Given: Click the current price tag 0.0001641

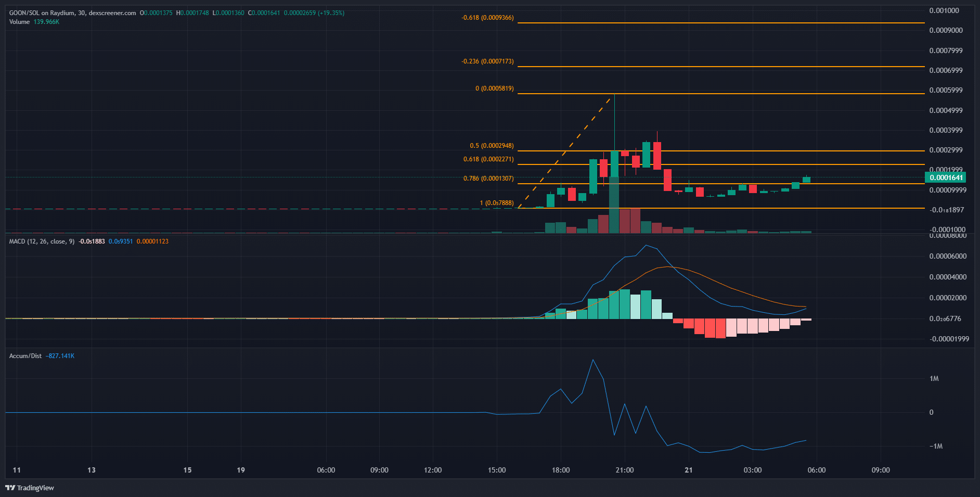Looking at the screenshot, I should click(x=946, y=177).
